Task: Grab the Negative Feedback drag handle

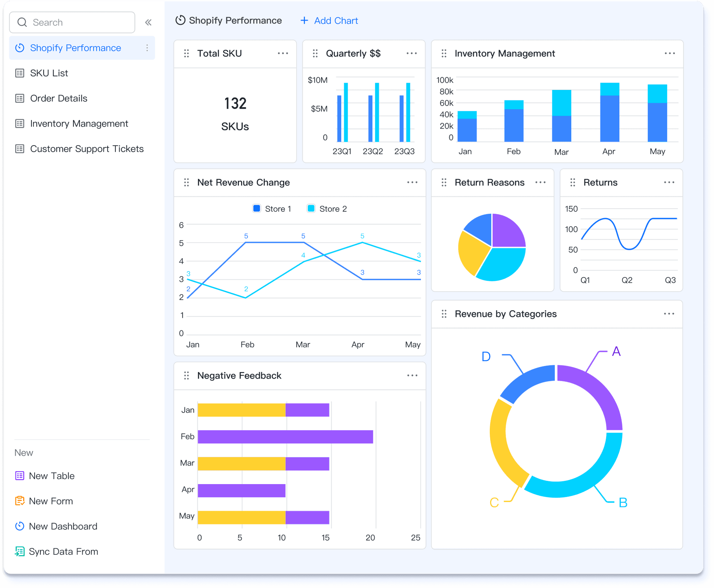Action: 186,376
